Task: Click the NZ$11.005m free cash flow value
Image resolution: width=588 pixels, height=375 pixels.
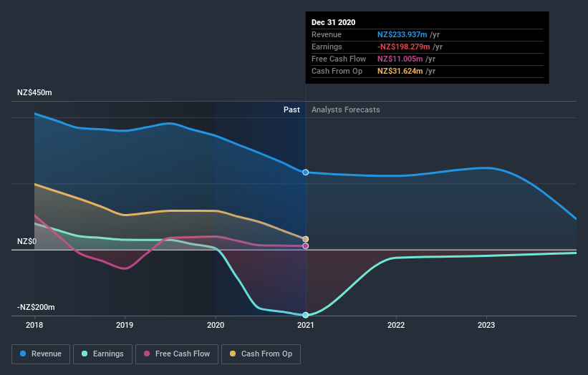Action: point(400,59)
